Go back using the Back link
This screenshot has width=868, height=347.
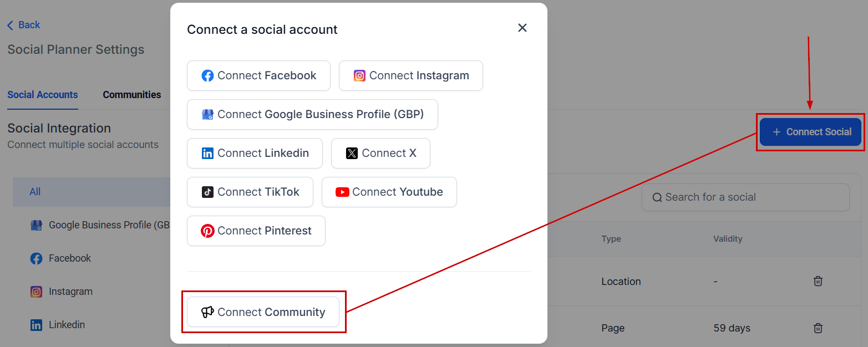[x=23, y=25]
